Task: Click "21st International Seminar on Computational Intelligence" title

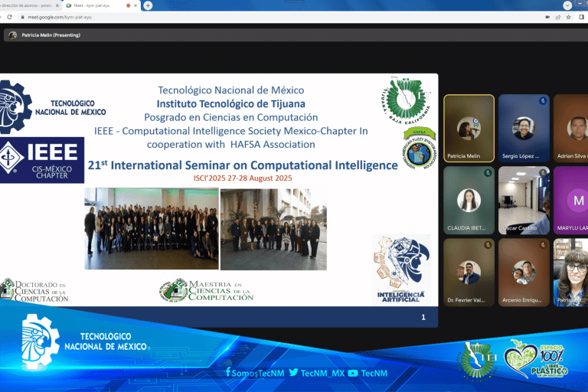Action: pyautogui.click(x=243, y=165)
